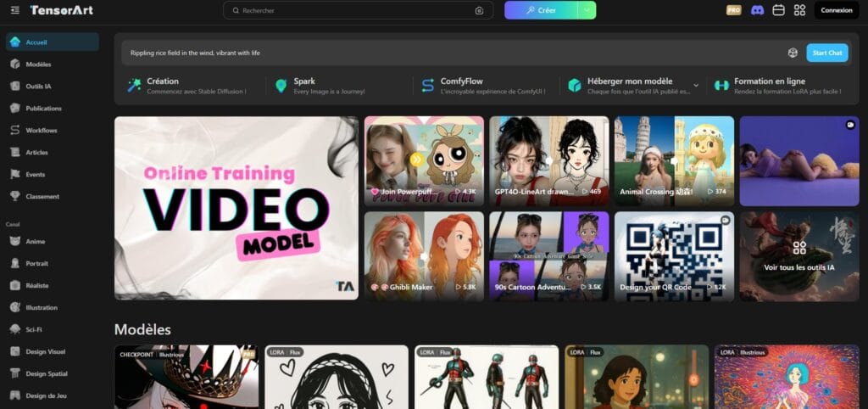Click the Modèles section heading
Screen dimensions: 868x409
click(142, 330)
